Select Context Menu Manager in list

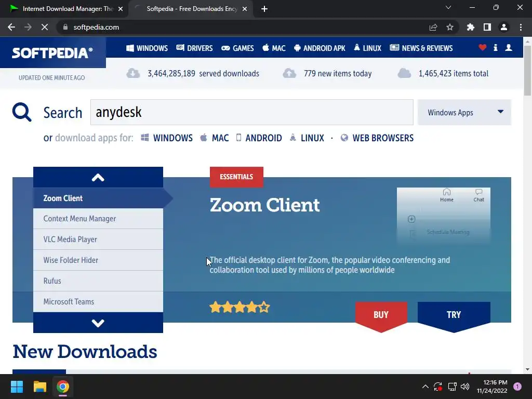98,219
